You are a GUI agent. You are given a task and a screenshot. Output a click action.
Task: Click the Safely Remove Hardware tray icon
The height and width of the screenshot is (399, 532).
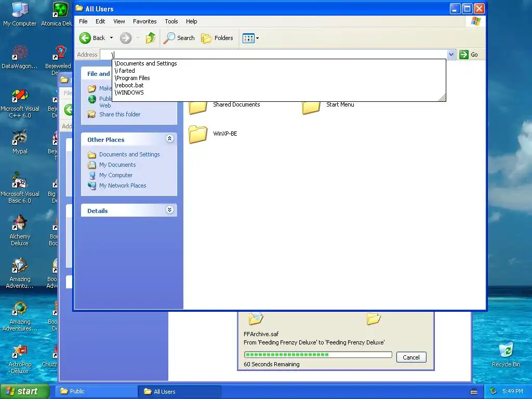(494, 391)
